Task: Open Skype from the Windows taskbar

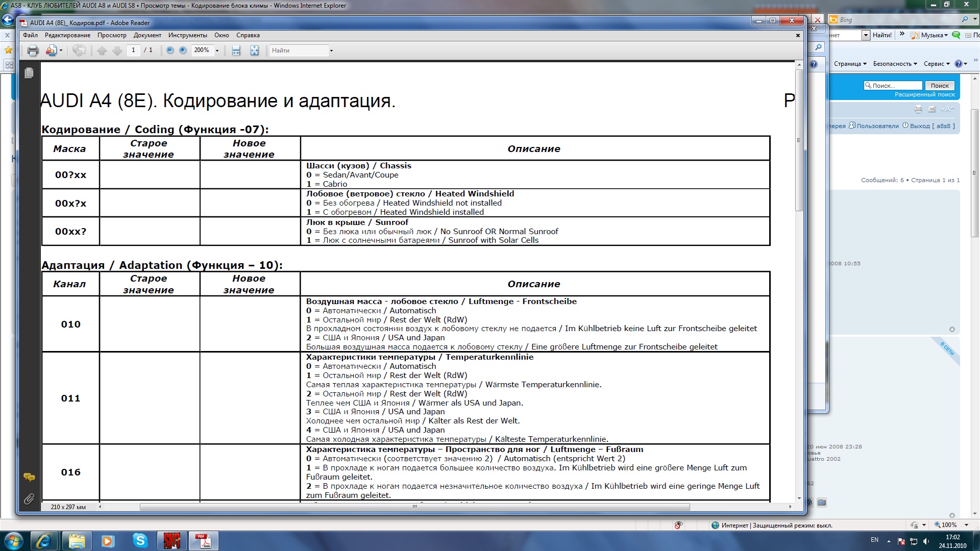Action: point(140,540)
